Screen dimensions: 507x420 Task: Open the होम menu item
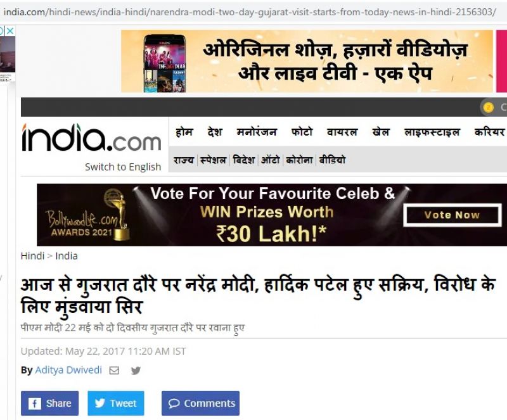[184, 132]
